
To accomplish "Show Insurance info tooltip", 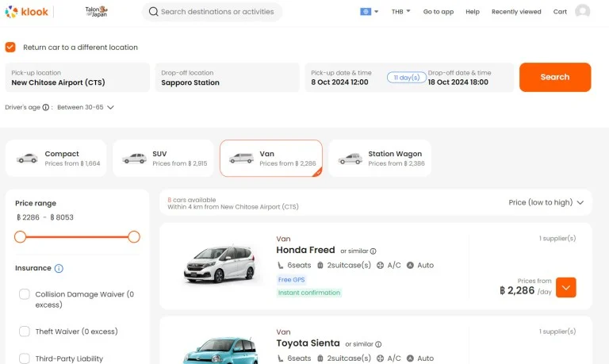I will click(x=59, y=268).
